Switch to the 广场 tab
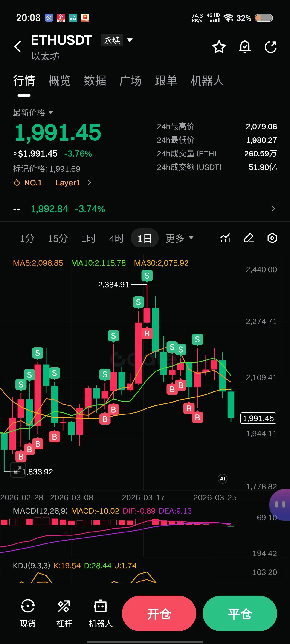The width and height of the screenshot is (290, 644). 130,80
